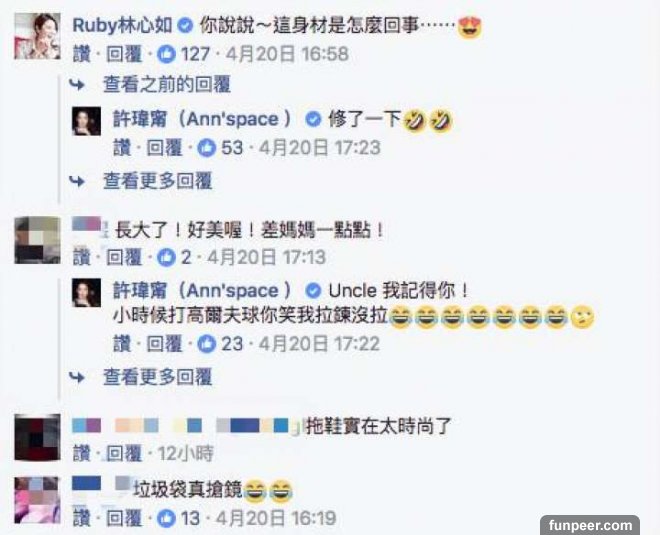
Task: Open Ruby林心如 profile name link
Action: (x=122, y=26)
